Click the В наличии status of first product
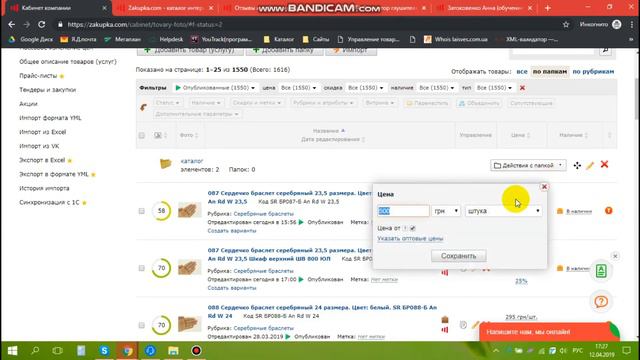 pos(579,211)
